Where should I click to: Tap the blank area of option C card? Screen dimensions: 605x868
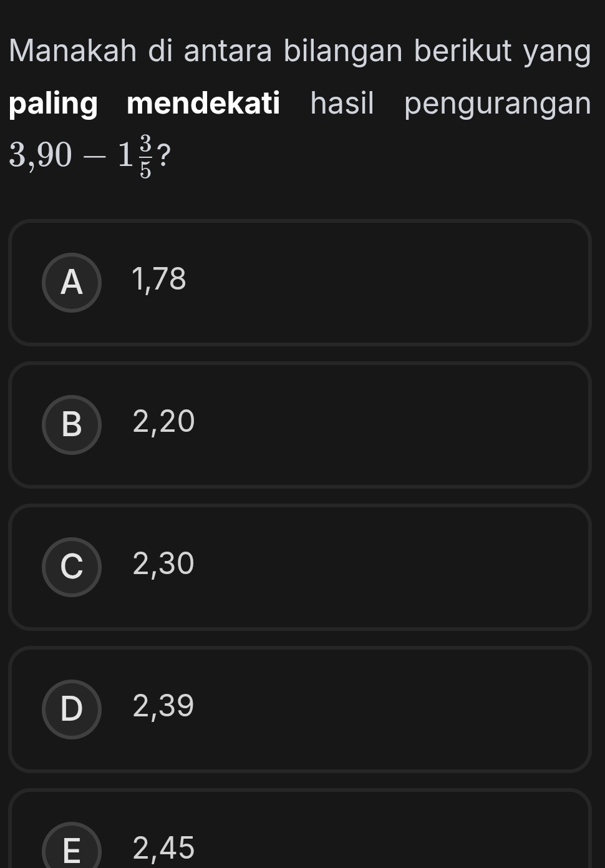[387, 567]
